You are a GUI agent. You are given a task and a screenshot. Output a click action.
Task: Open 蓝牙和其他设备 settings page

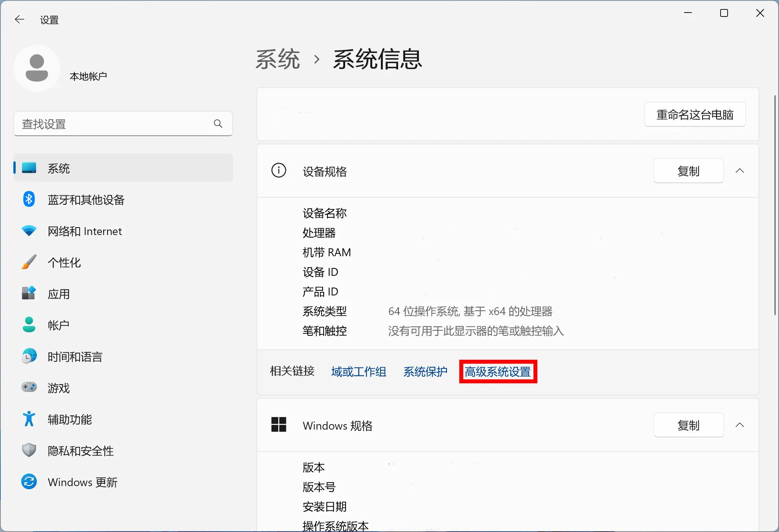pos(123,200)
